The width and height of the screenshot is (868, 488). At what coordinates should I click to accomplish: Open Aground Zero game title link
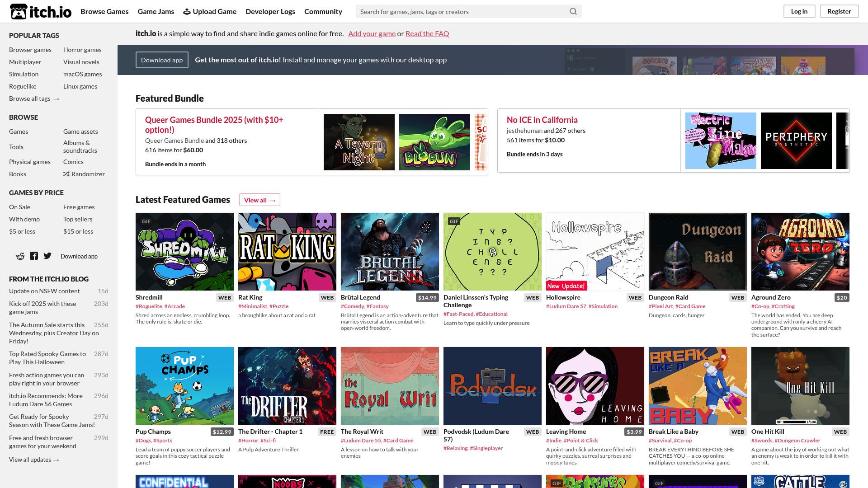click(771, 297)
